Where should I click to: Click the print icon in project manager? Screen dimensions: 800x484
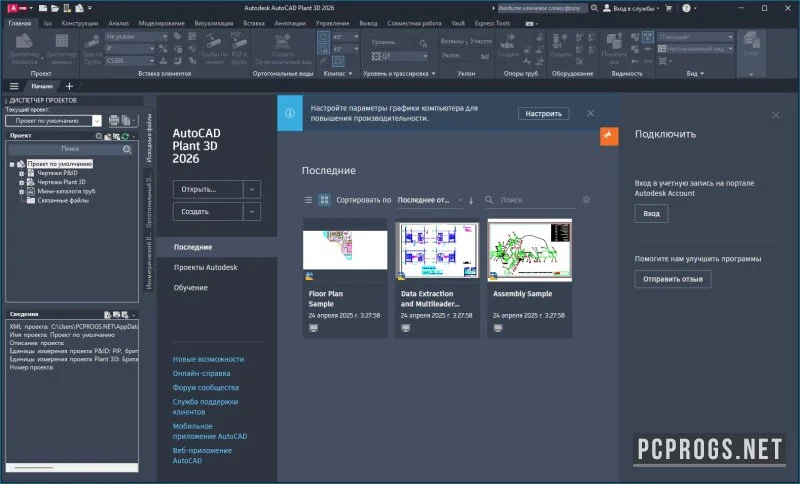click(x=114, y=120)
